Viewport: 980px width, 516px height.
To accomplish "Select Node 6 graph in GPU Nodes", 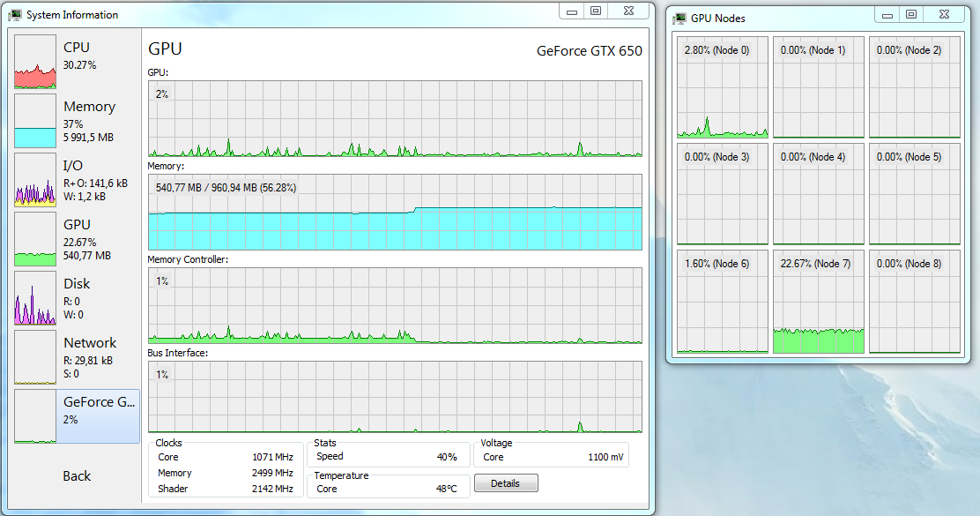I will point(723,302).
